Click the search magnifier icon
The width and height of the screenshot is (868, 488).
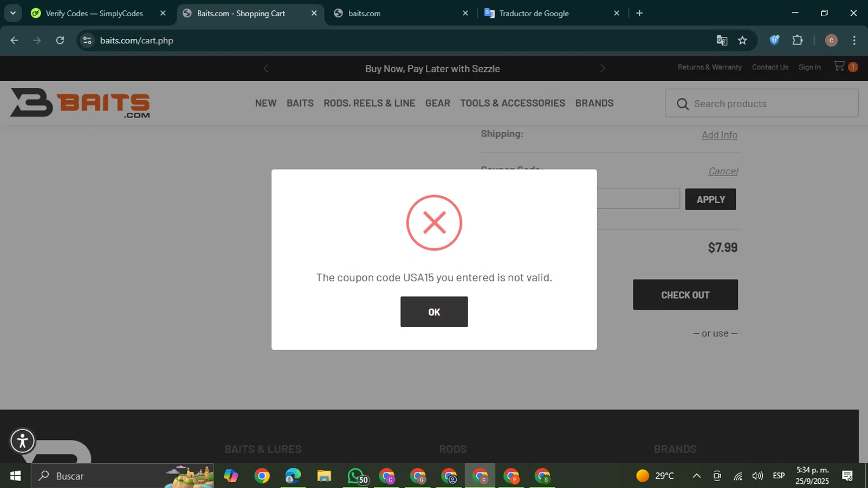click(x=682, y=104)
